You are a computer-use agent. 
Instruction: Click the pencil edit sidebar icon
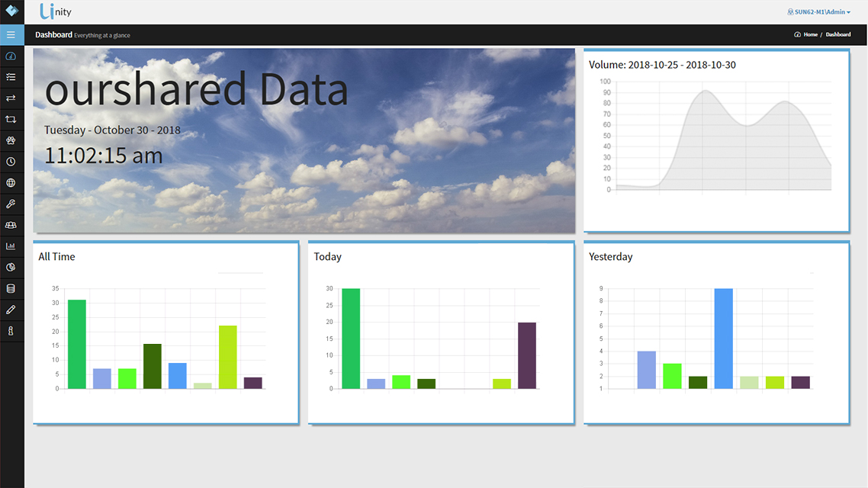pyautogui.click(x=11, y=310)
